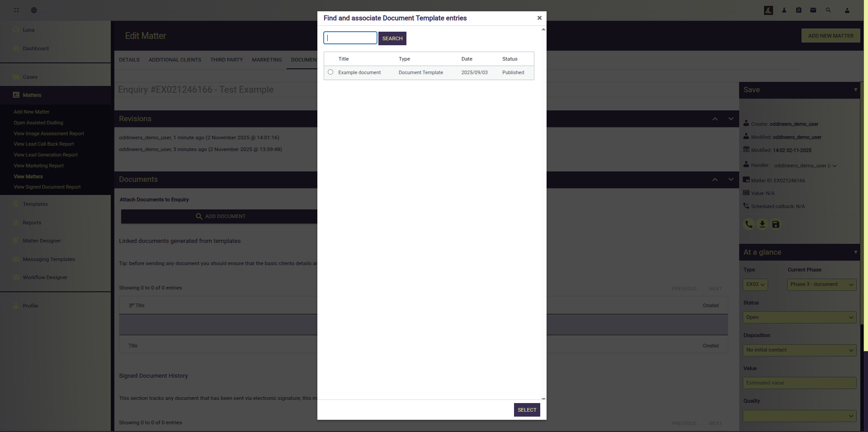
Task: Click the magnifier search icon in top bar
Action: click(x=828, y=10)
